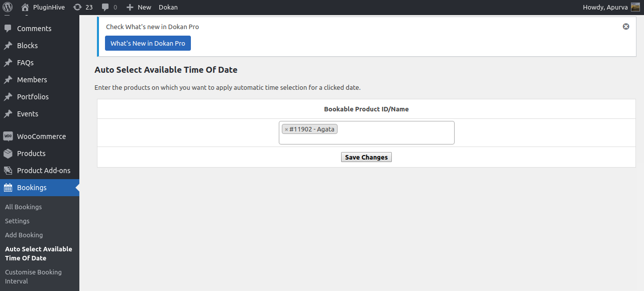The width and height of the screenshot is (644, 291).
Task: Click the PluginHive site name
Action: tap(49, 7)
